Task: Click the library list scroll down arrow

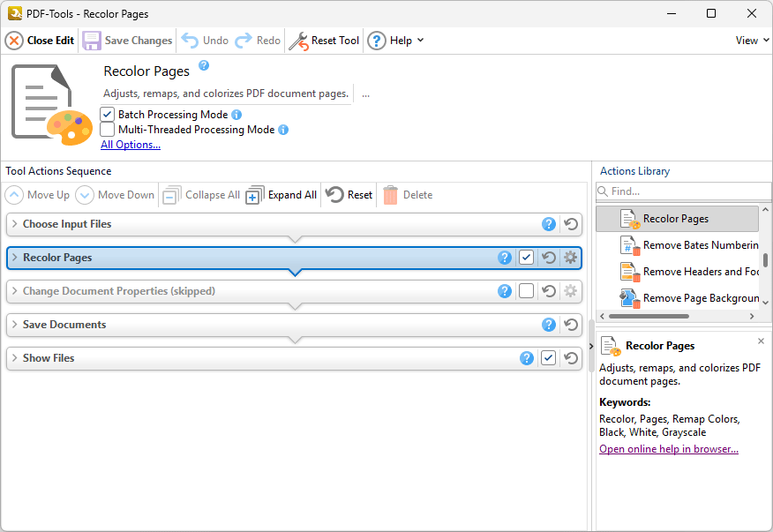Action: coord(765,303)
